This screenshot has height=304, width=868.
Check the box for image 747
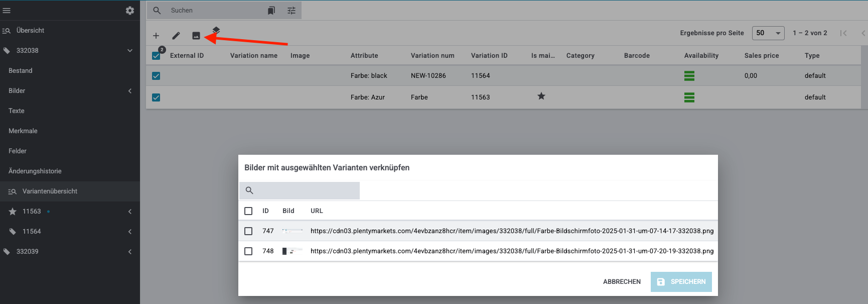pos(248,231)
